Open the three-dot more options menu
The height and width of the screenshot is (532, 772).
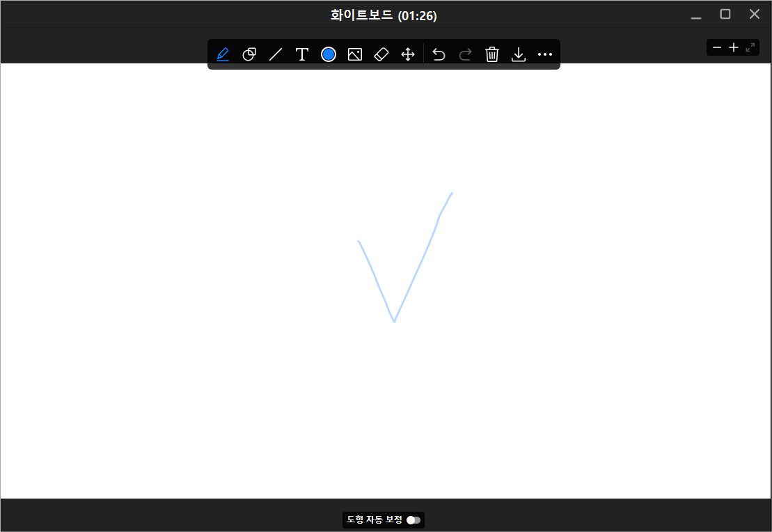tap(545, 54)
